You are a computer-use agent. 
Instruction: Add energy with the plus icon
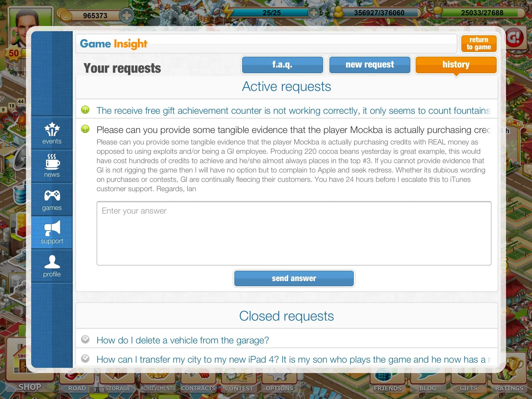pyautogui.click(x=314, y=12)
